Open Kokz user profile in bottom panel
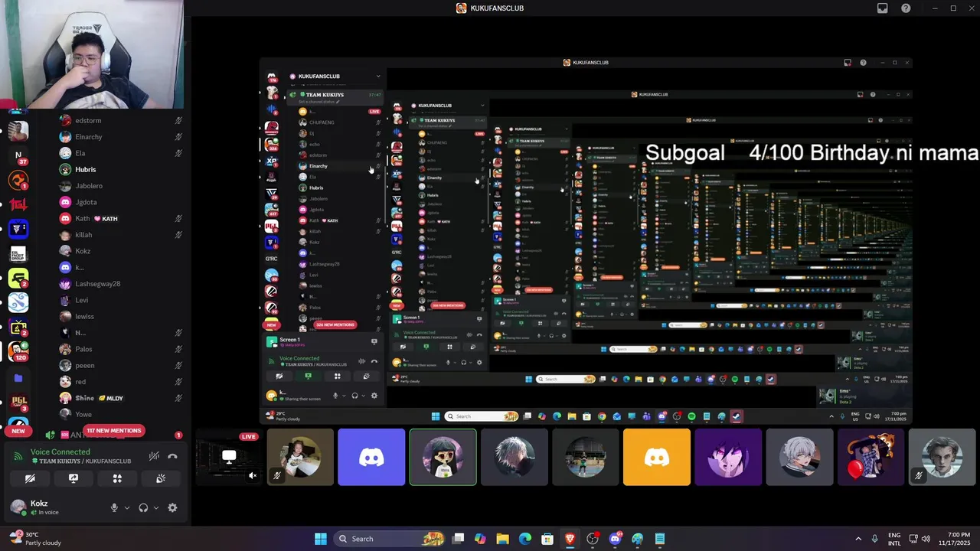The image size is (980, 551). (54, 507)
